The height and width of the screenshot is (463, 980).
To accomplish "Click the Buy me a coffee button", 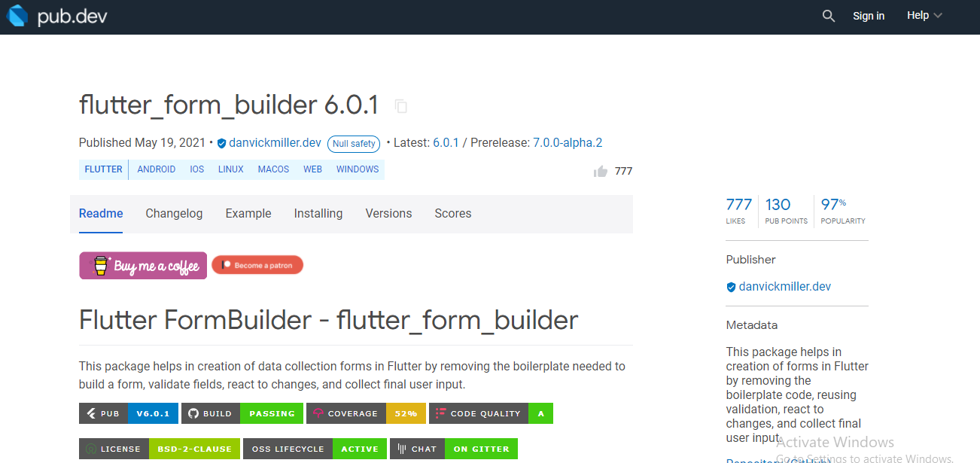I will 143,266.
